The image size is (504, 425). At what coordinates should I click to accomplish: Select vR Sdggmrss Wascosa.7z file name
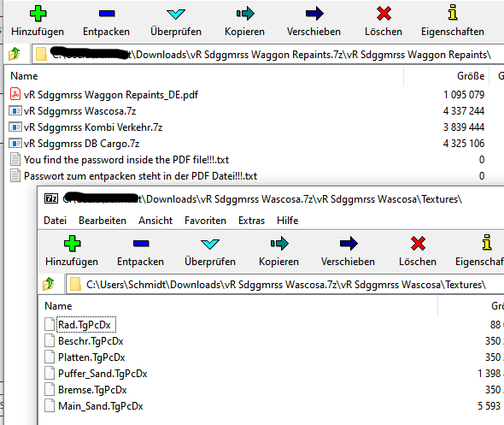point(80,111)
